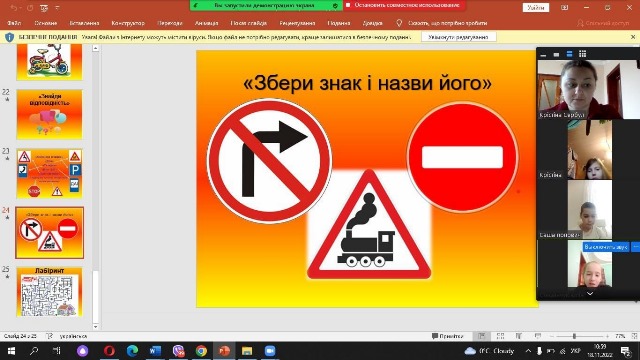
Task: Click the Undo arrow in the title bar
Action: (14, 8)
